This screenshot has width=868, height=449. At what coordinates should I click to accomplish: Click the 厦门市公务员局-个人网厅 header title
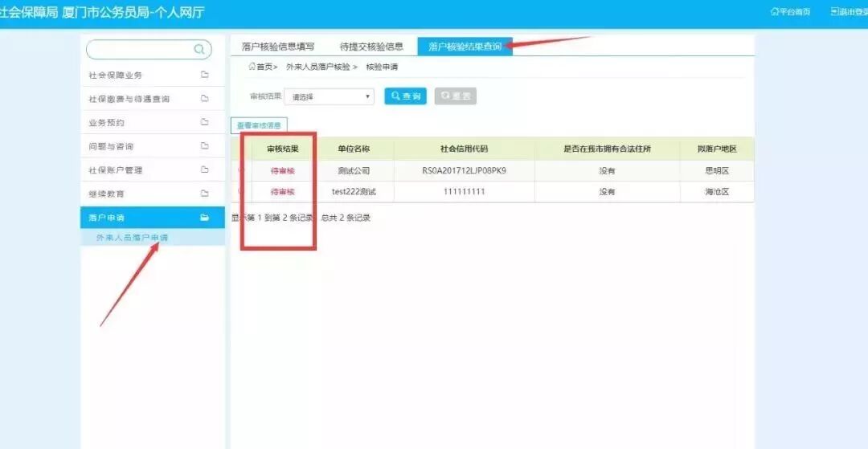[133, 12]
